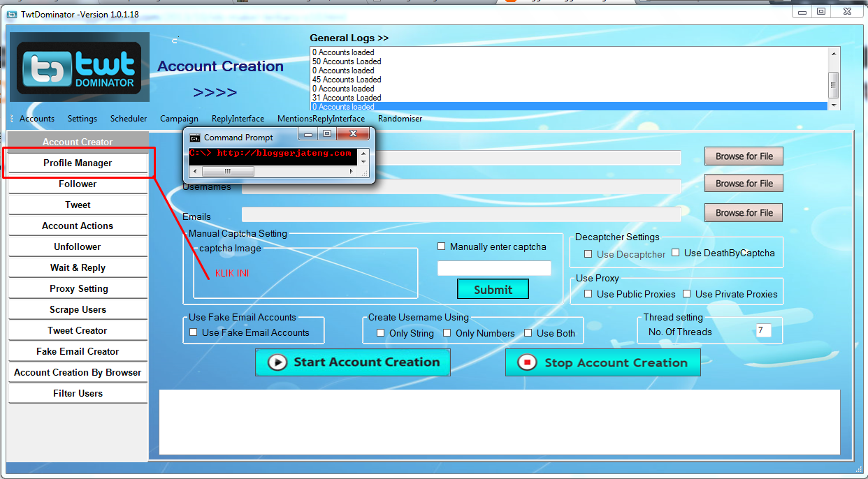Select Only Numbers for username creation

(447, 333)
